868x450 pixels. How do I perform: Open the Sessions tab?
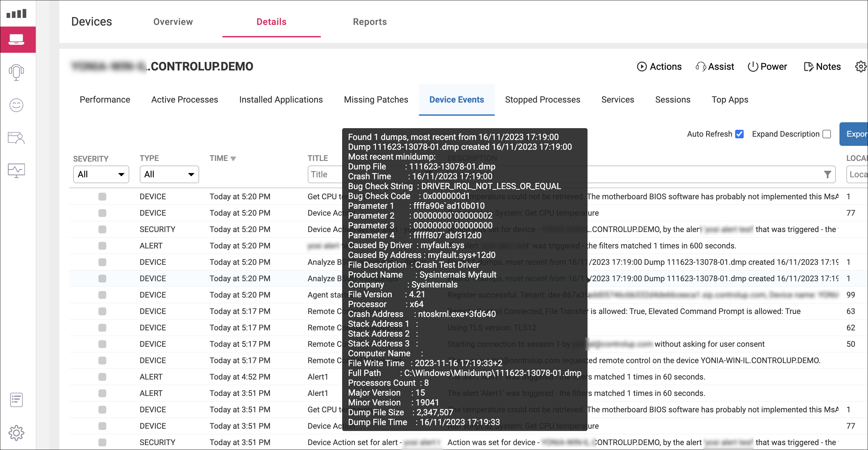[673, 100]
